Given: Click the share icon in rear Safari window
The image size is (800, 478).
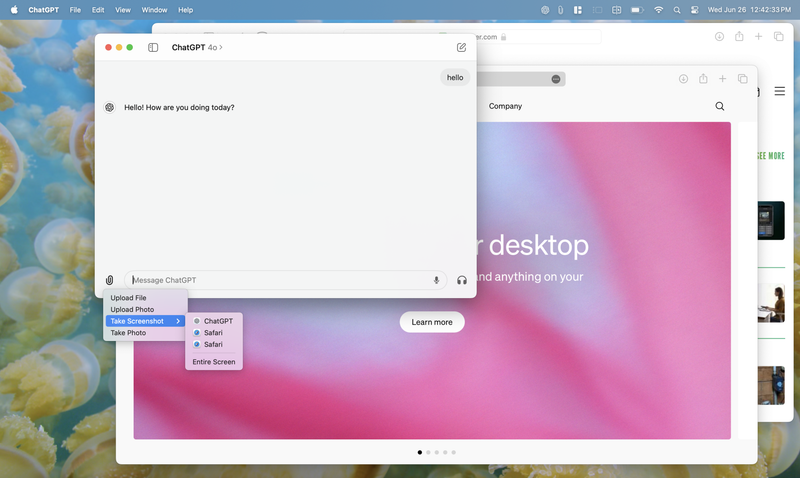Looking at the screenshot, I should (739, 36).
